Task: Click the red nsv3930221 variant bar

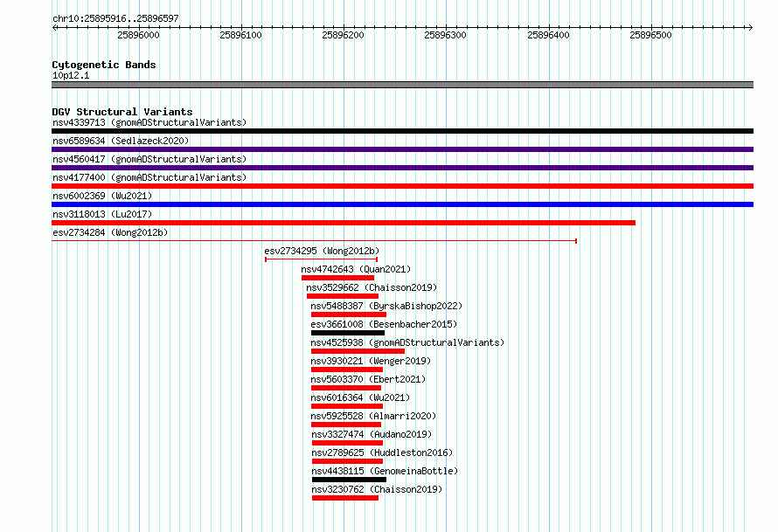Action: [x=347, y=370]
